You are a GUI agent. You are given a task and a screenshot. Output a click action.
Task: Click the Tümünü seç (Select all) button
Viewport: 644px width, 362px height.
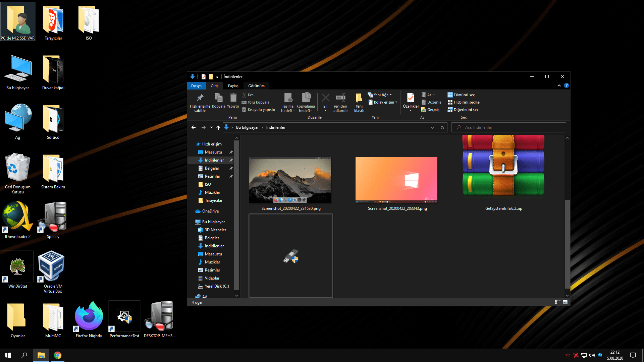pyautogui.click(x=464, y=95)
